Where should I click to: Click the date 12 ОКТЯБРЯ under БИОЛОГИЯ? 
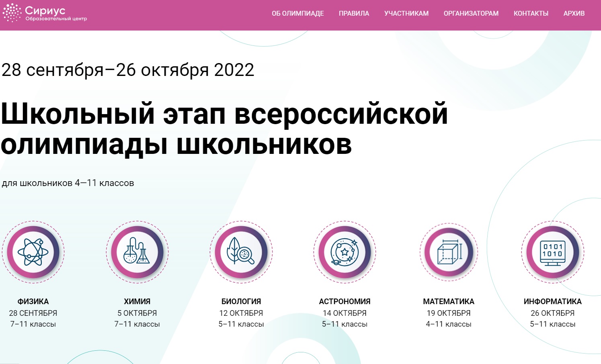[241, 313]
